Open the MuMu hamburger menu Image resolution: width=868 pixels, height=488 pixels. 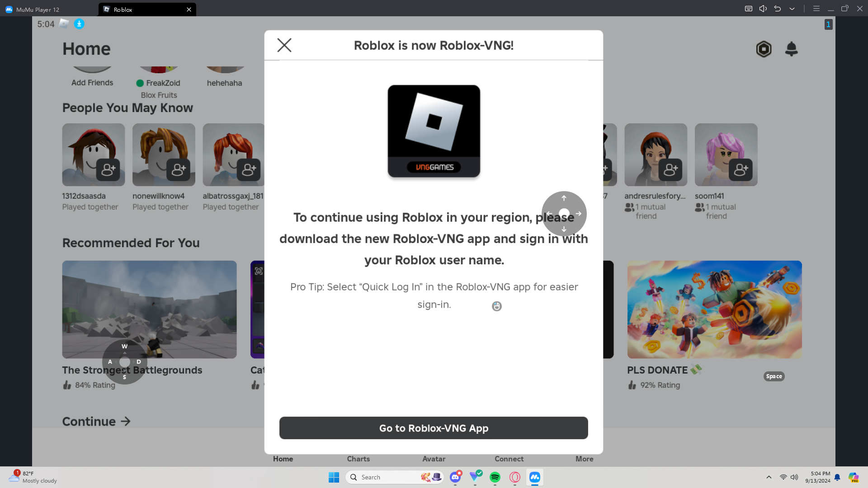click(816, 9)
